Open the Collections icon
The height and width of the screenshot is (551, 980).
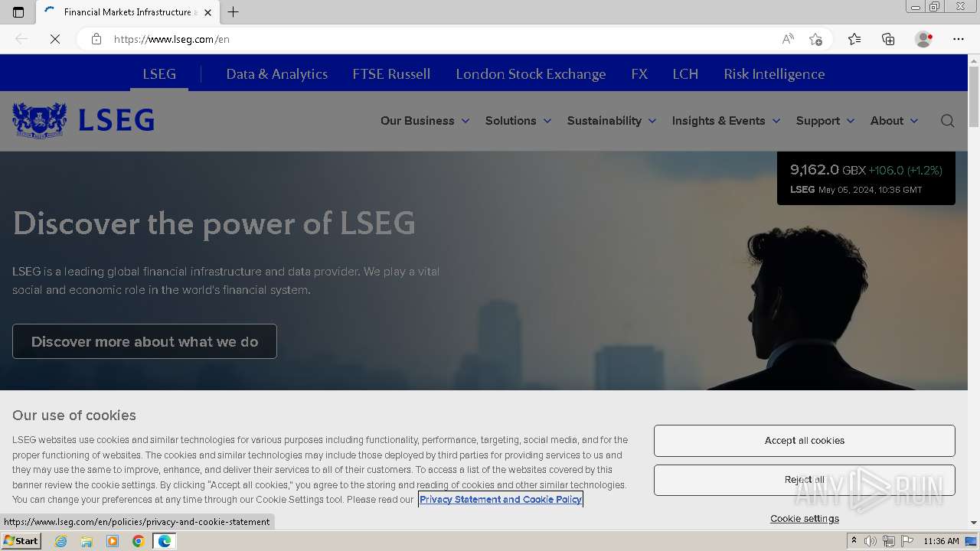[x=888, y=39]
